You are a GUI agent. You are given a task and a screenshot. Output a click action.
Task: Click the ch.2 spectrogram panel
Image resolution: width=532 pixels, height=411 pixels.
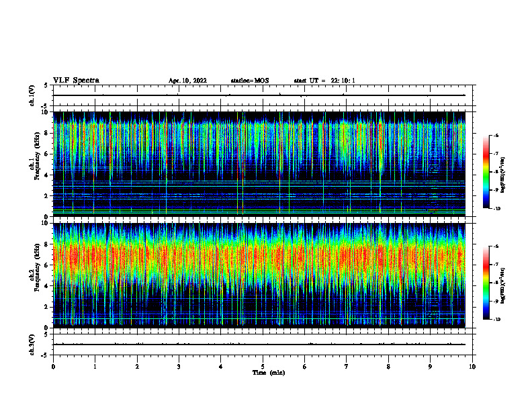pos(259,275)
